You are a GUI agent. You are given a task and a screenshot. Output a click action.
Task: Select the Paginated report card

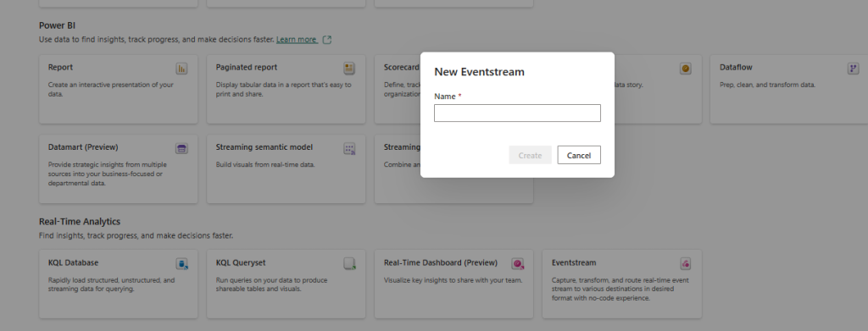[x=287, y=89]
